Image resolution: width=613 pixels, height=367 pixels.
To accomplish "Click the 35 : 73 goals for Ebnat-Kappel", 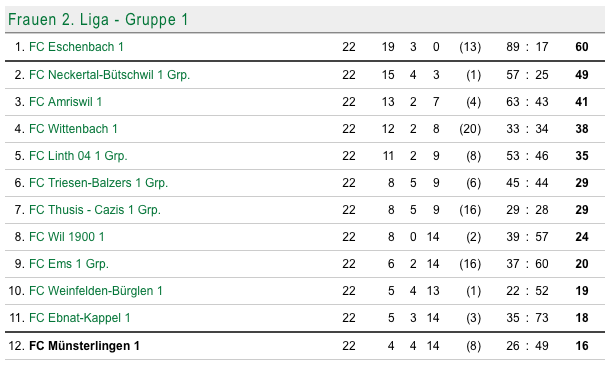I will pyautogui.click(x=527, y=318).
